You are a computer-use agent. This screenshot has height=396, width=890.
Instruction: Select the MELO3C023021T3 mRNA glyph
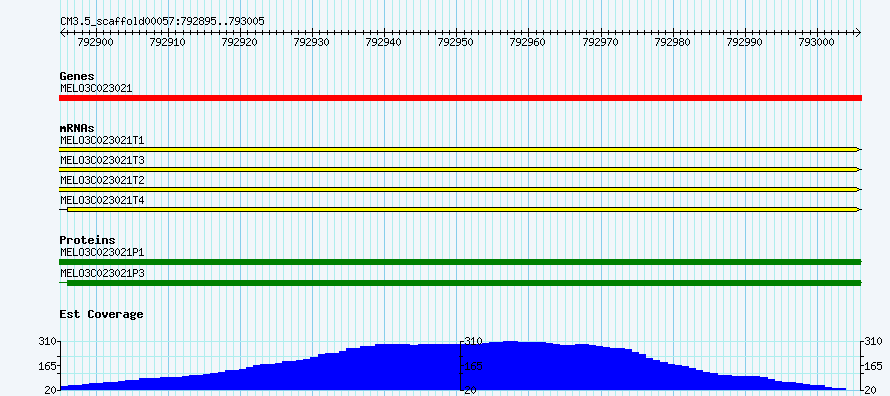click(460, 169)
